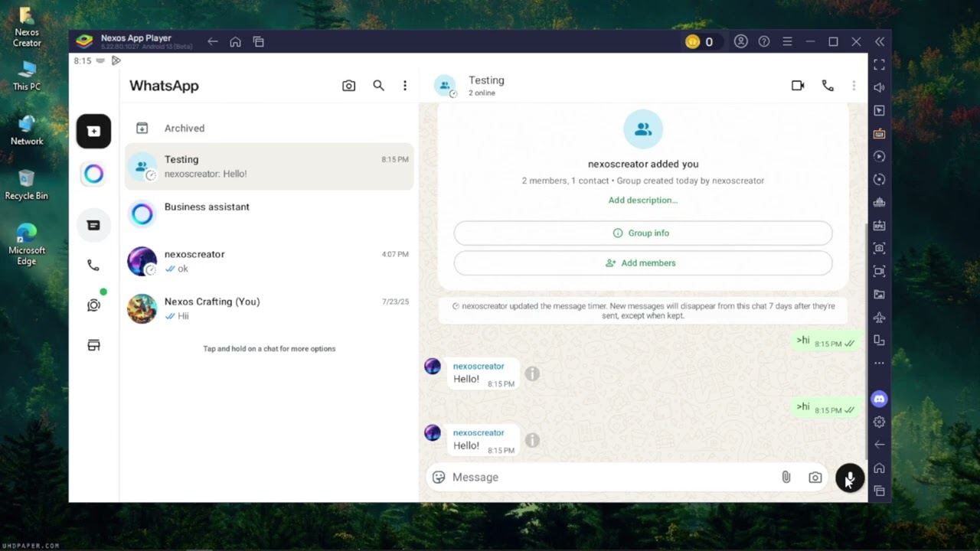Open the help question mark icon
This screenshot has width=980, height=551.
coord(764,42)
